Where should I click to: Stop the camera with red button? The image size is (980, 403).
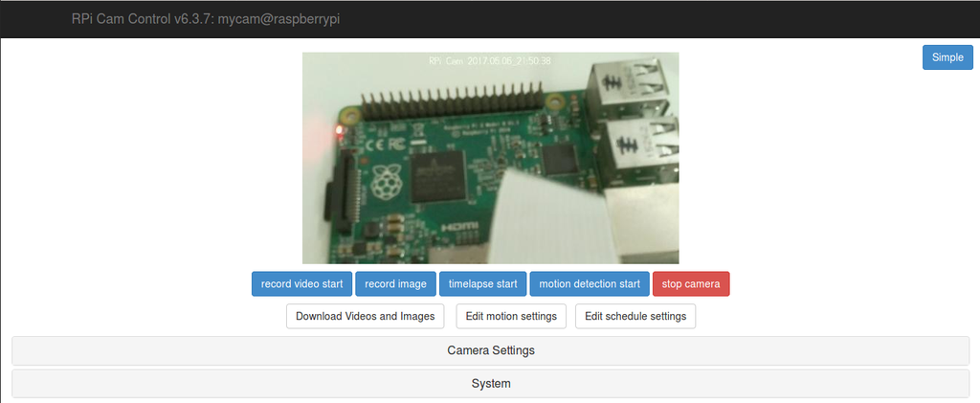691,283
